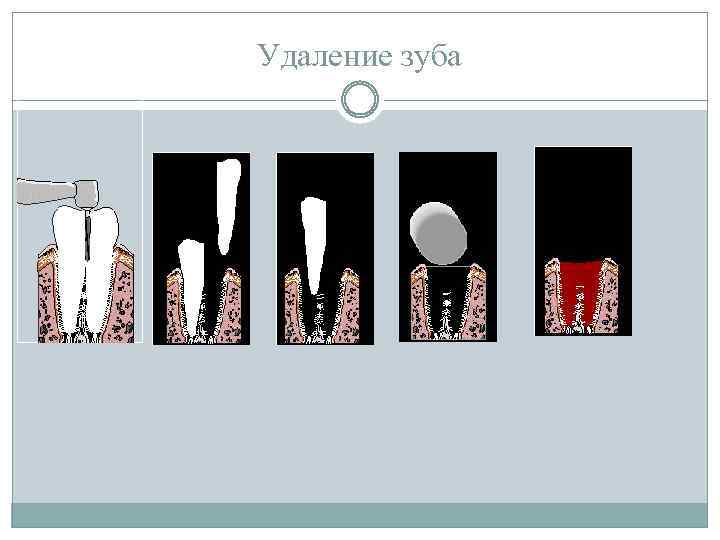Click the dental drill handpiece head
Image resolution: width=720 pixels, height=540 pixels.
[87, 195]
